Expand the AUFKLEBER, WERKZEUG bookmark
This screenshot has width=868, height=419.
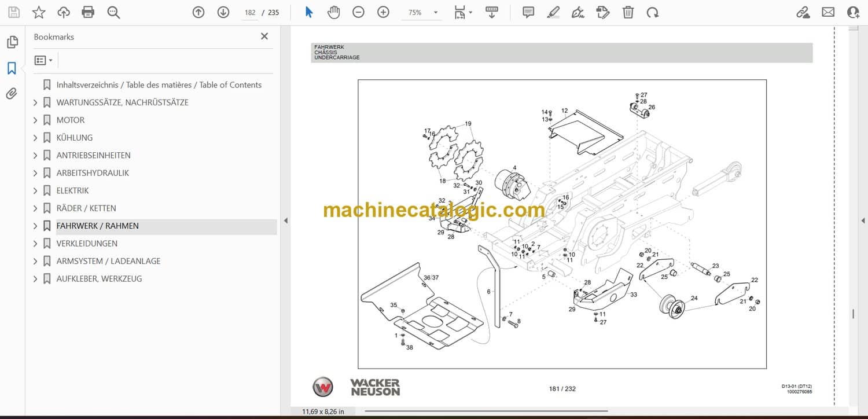click(35, 279)
